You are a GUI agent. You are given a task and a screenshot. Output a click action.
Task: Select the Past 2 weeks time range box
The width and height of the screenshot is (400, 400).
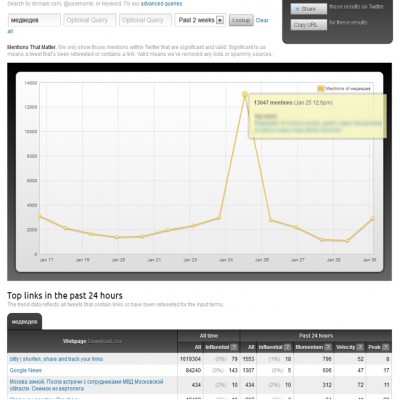[200, 20]
